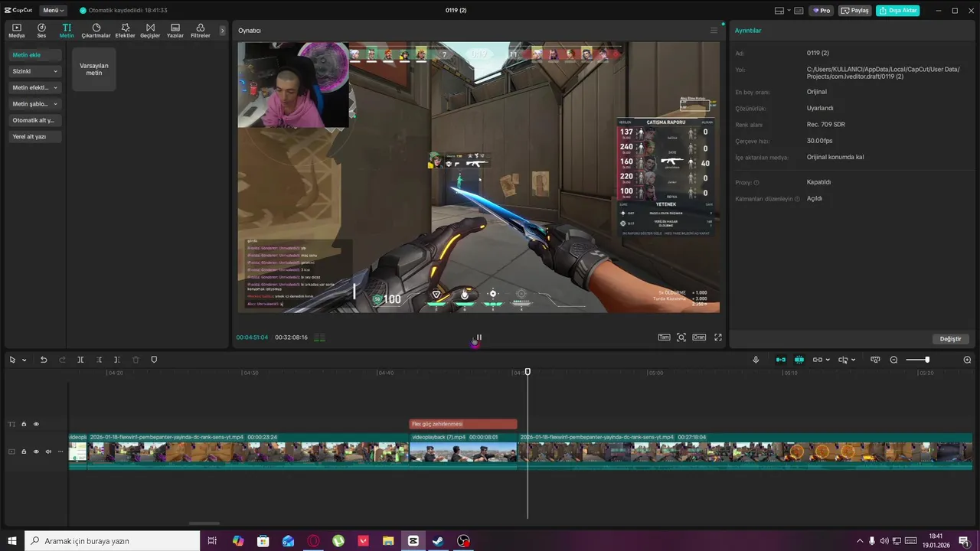Delete right of playhead trim icon
Viewport: 980px width, 551px height.
pyautogui.click(x=117, y=360)
